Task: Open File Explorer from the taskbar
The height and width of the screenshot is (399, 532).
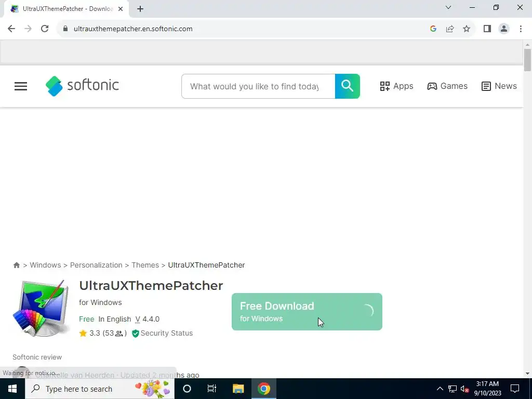Action: pyautogui.click(x=238, y=389)
